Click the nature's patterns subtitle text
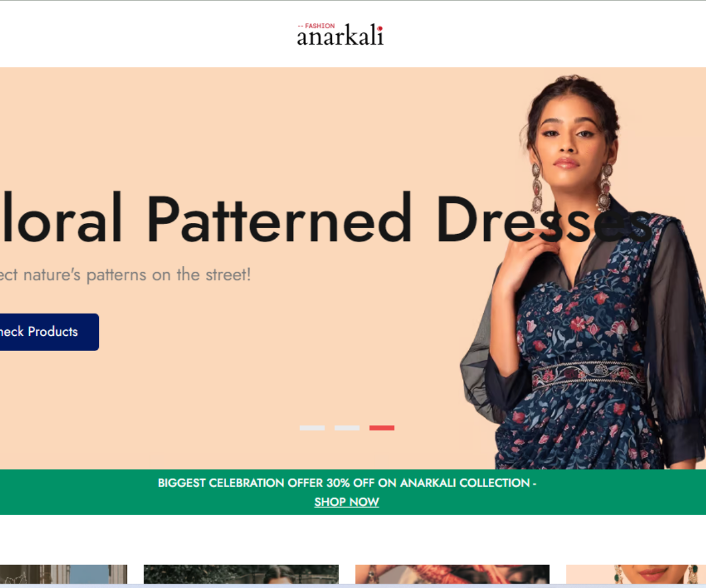Screen dimensions: 706x588 tap(125, 275)
